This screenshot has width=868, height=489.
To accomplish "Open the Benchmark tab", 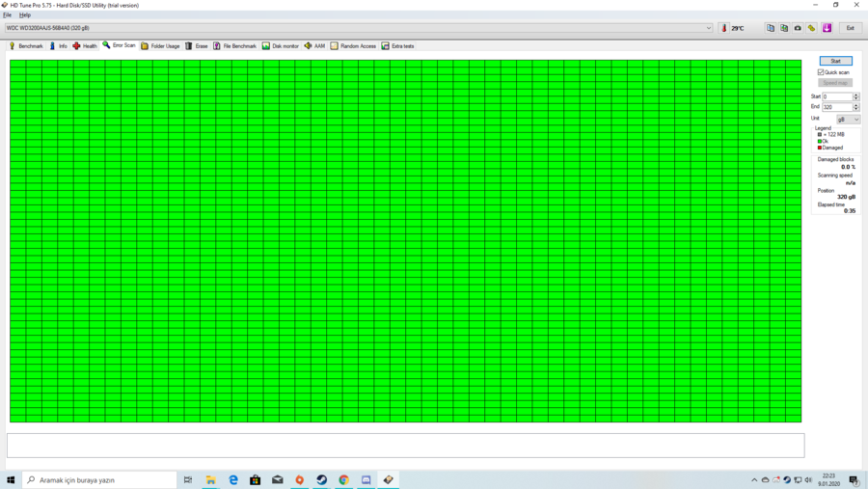I will (25, 46).
